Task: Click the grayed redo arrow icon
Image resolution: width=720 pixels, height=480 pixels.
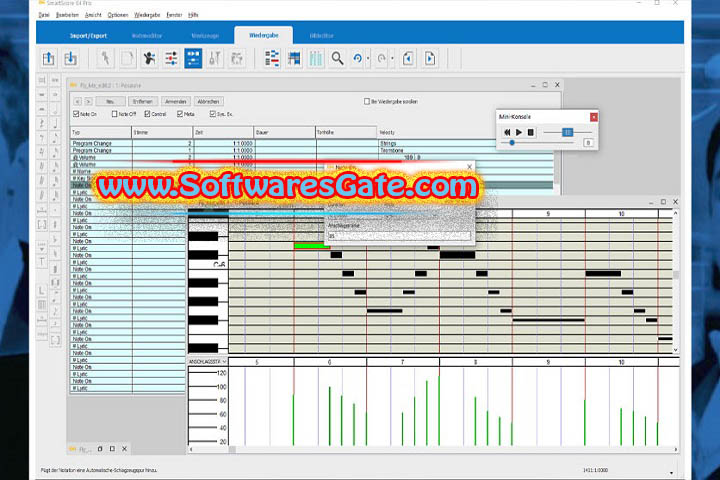Action: [x=382, y=58]
